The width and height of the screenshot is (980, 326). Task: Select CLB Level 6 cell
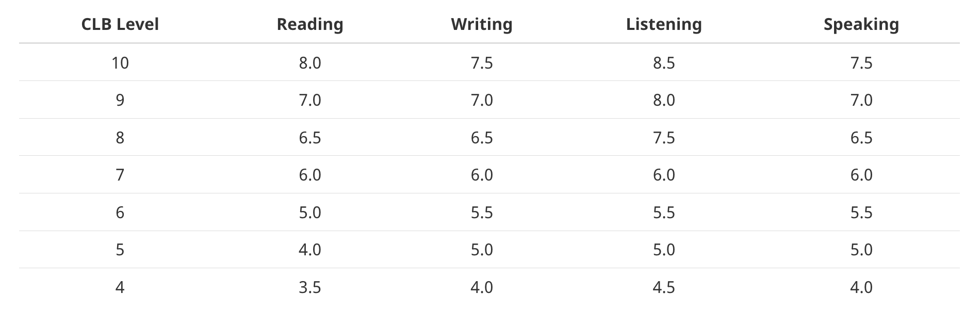point(120,213)
